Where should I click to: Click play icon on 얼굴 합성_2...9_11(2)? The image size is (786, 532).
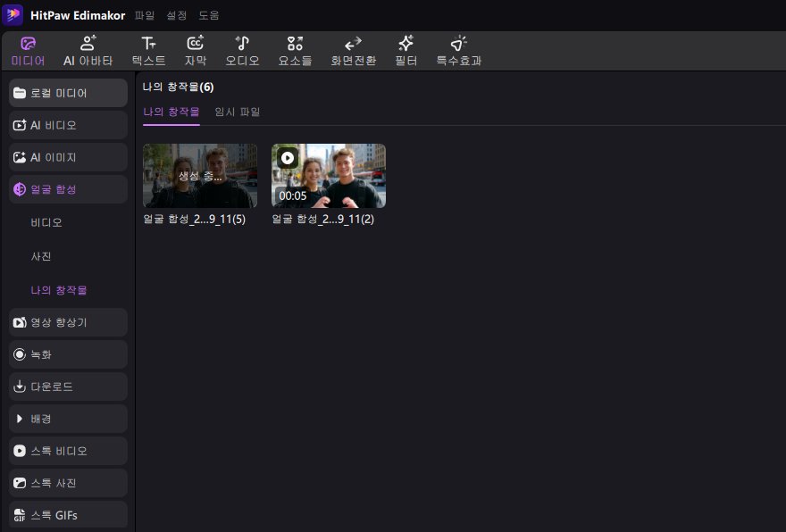coord(288,158)
